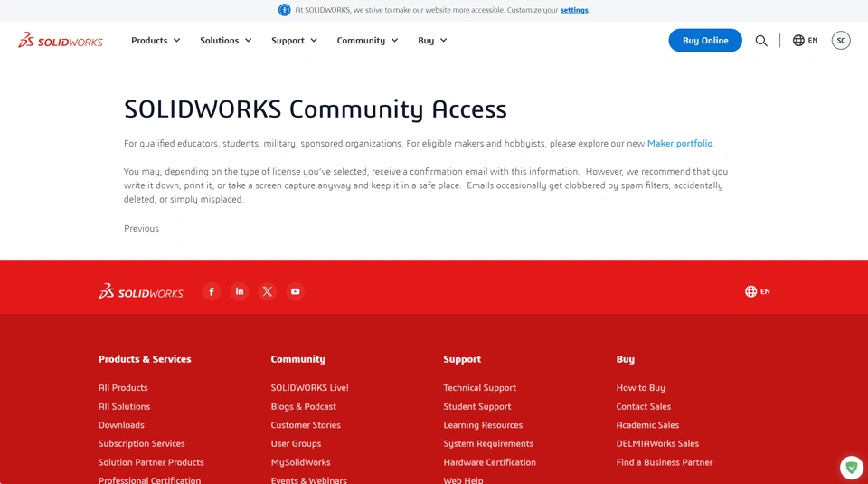Expand the Community dropdown menu
The width and height of the screenshot is (868, 484).
pos(368,41)
